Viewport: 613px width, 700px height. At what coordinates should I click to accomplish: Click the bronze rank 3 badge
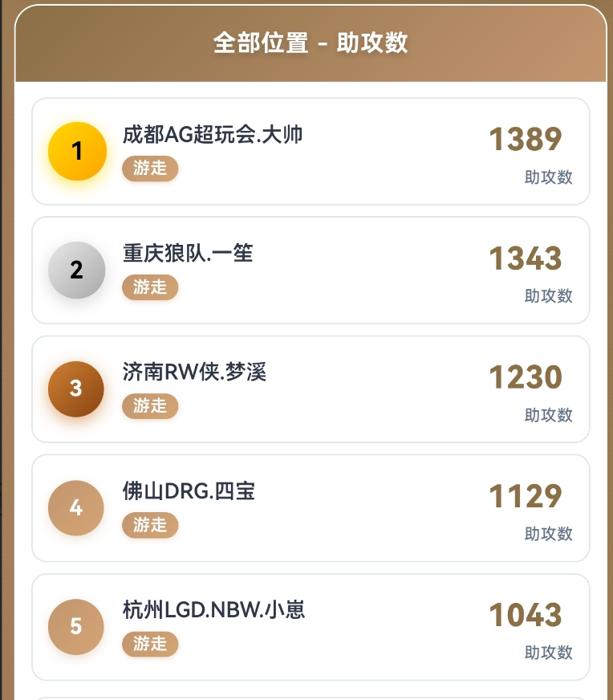76,389
